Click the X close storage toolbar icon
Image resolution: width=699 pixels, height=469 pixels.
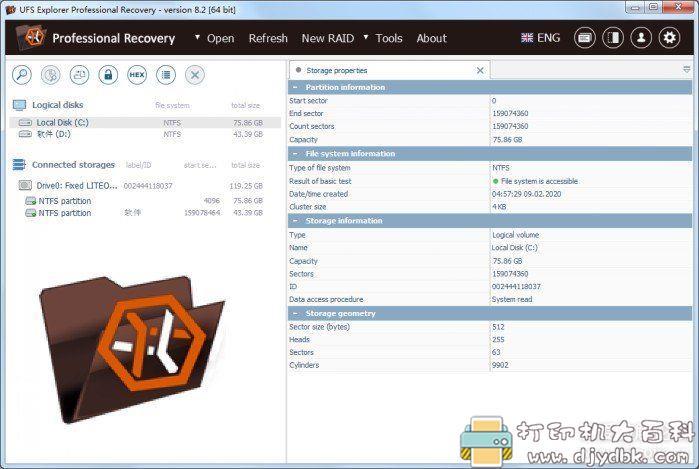point(195,74)
